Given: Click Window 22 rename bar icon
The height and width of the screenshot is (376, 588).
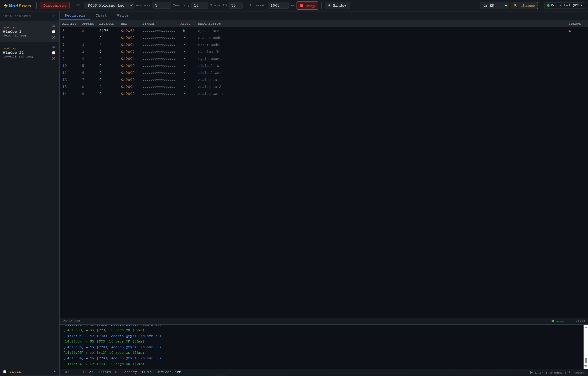Looking at the screenshot, I should [53, 47].
